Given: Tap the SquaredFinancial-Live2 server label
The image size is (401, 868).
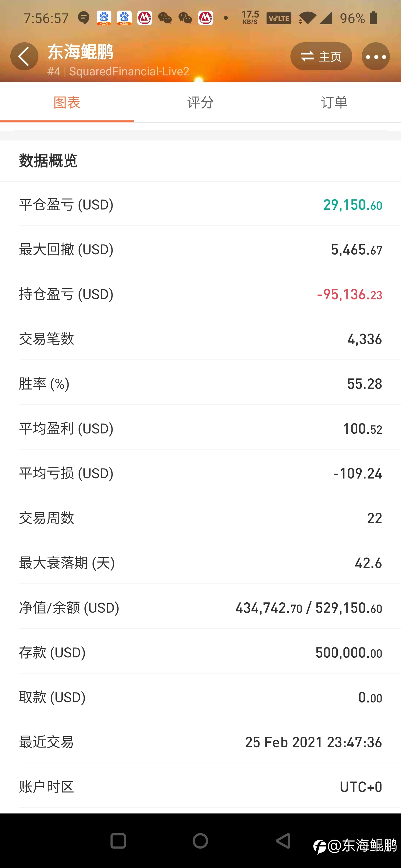Looking at the screenshot, I should point(129,71).
